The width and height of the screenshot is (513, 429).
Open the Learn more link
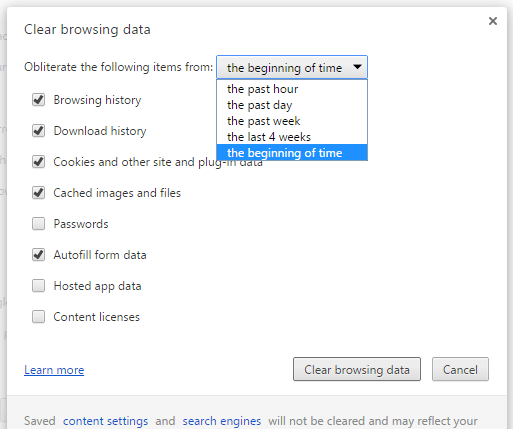[54, 370]
